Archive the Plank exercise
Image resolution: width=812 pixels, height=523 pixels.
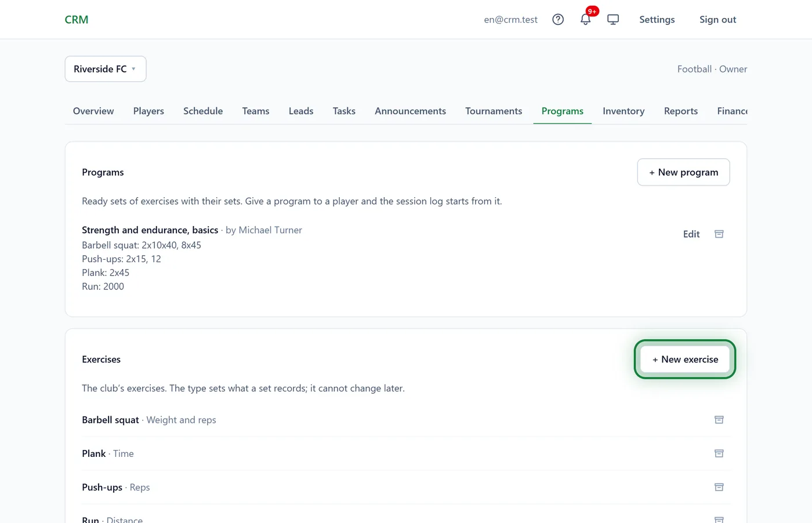click(719, 453)
